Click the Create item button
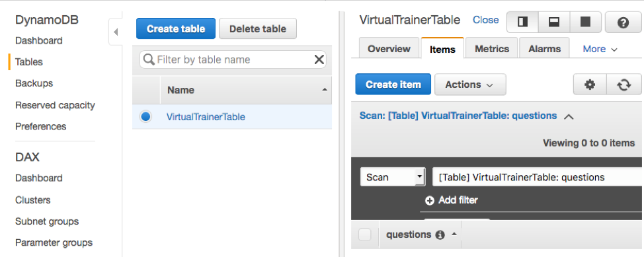The height and width of the screenshot is (257, 644). pyautogui.click(x=393, y=85)
